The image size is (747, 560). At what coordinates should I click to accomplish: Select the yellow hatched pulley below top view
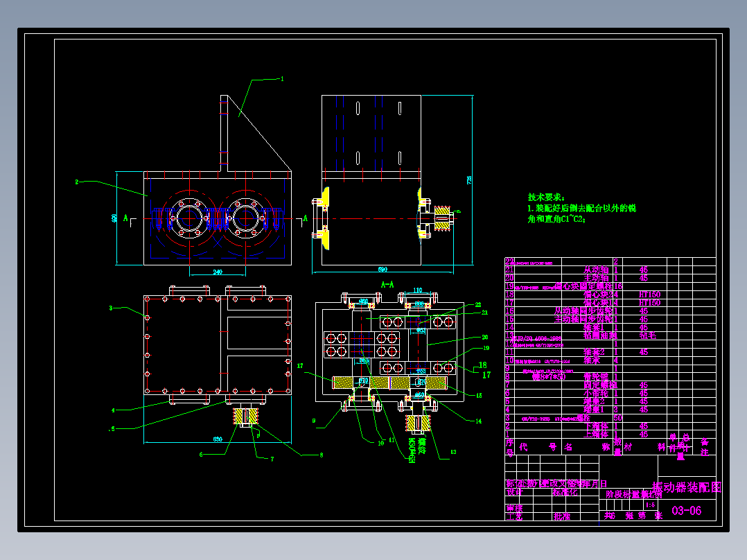coord(245,417)
